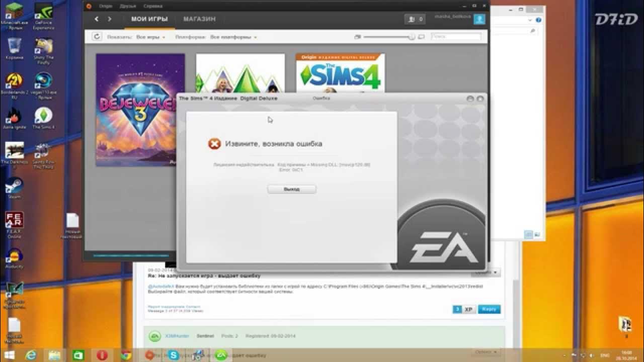Launch Saints Row The Third shortcut
This screenshot has width=644, height=362.
pos(44,156)
